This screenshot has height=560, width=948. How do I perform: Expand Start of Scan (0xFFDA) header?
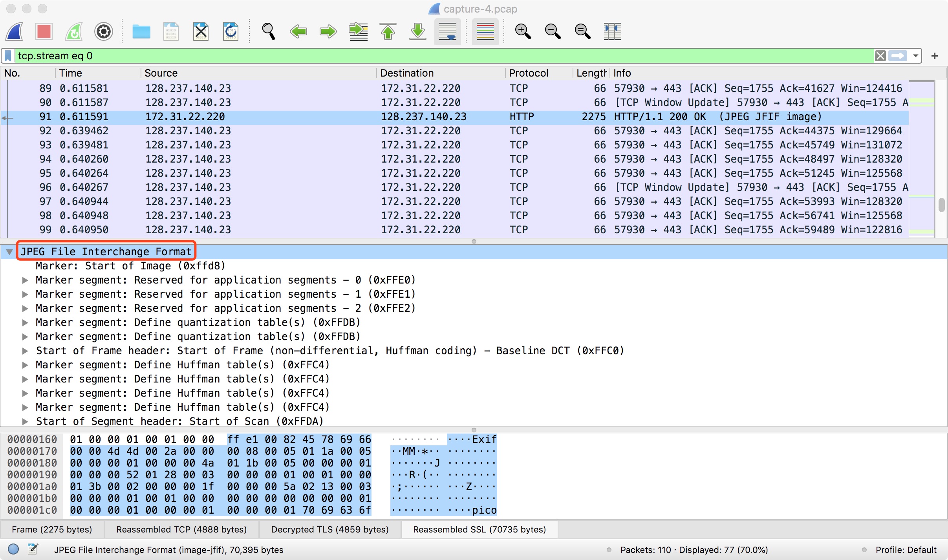[25, 421]
